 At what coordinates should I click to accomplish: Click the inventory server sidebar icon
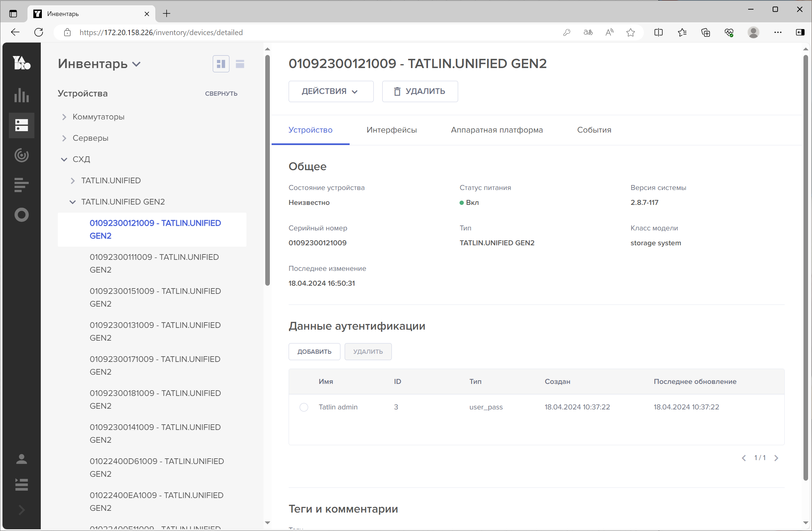[22, 125]
